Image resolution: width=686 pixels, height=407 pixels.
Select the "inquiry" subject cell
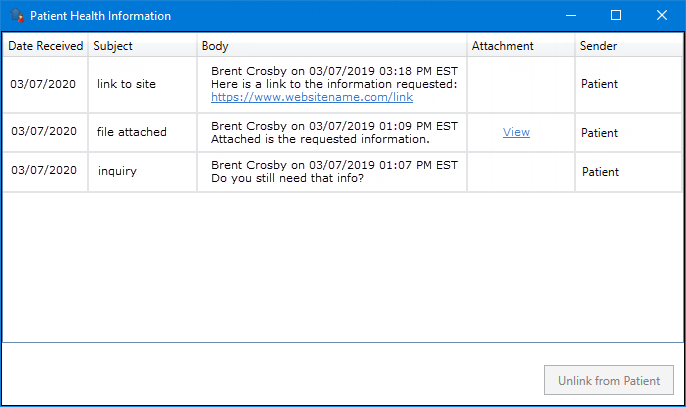pyautogui.click(x=117, y=171)
